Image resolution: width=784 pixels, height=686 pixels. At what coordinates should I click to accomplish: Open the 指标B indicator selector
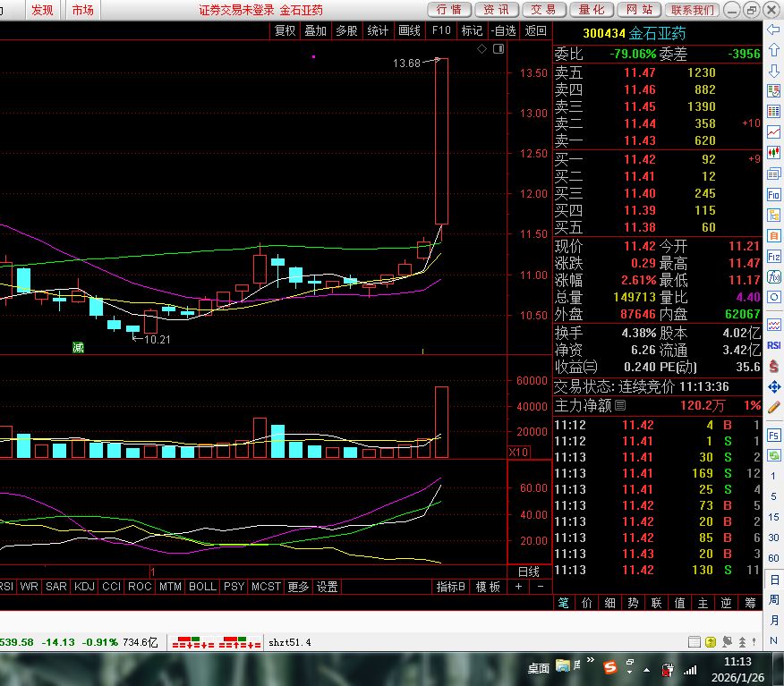click(450, 587)
